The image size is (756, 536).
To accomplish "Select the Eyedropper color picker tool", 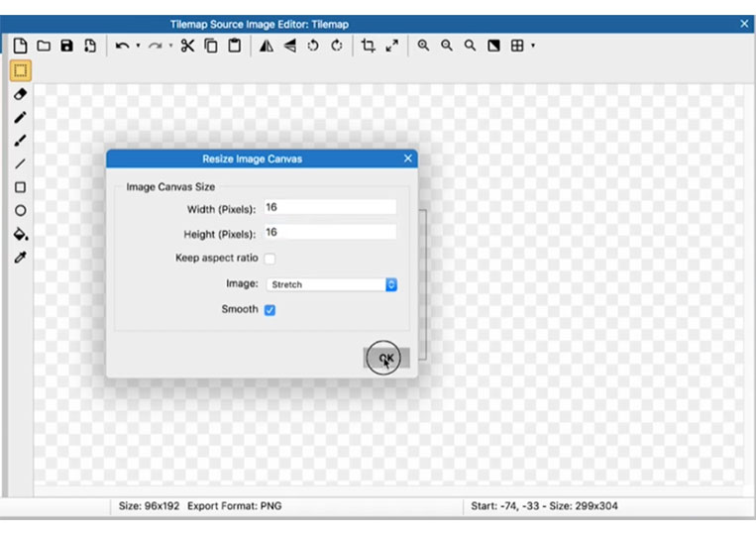I will pos(20,258).
